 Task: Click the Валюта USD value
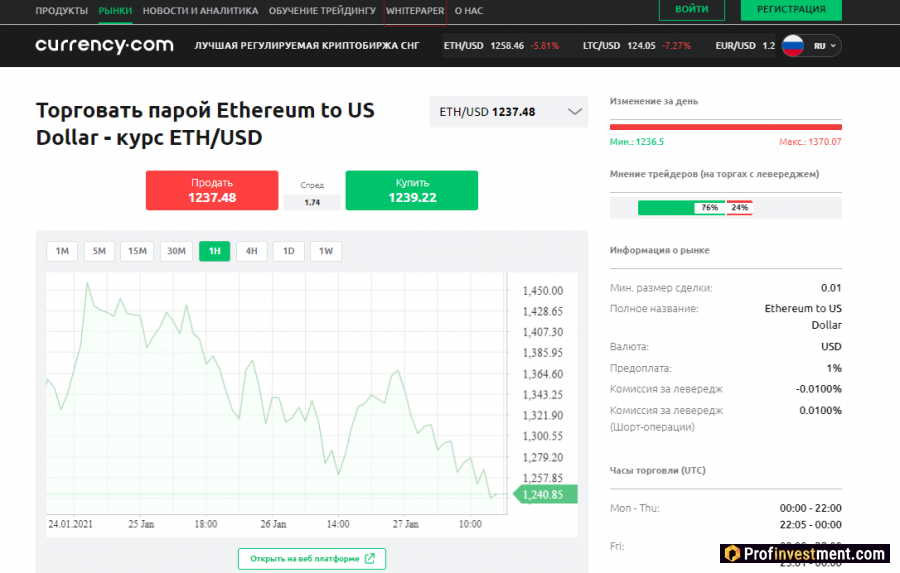point(831,346)
